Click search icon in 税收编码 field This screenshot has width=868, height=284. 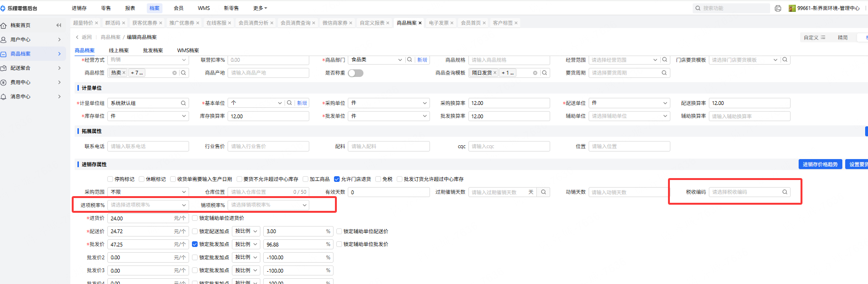point(785,192)
